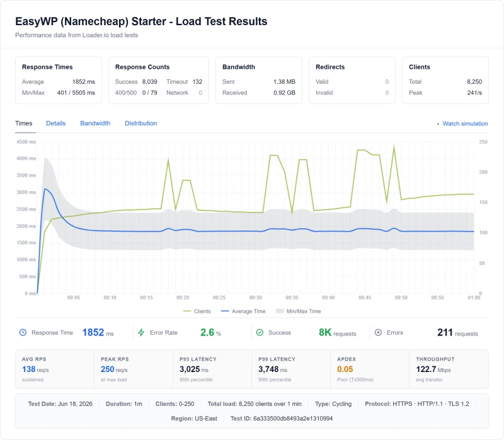
Task: Open the Distribution tab
Action: point(140,123)
